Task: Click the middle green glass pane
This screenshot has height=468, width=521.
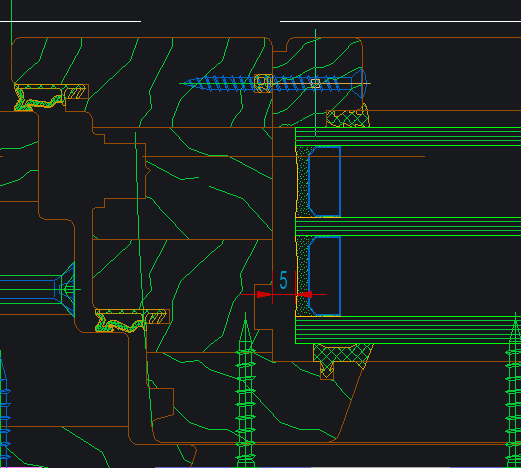Action: pos(408,227)
